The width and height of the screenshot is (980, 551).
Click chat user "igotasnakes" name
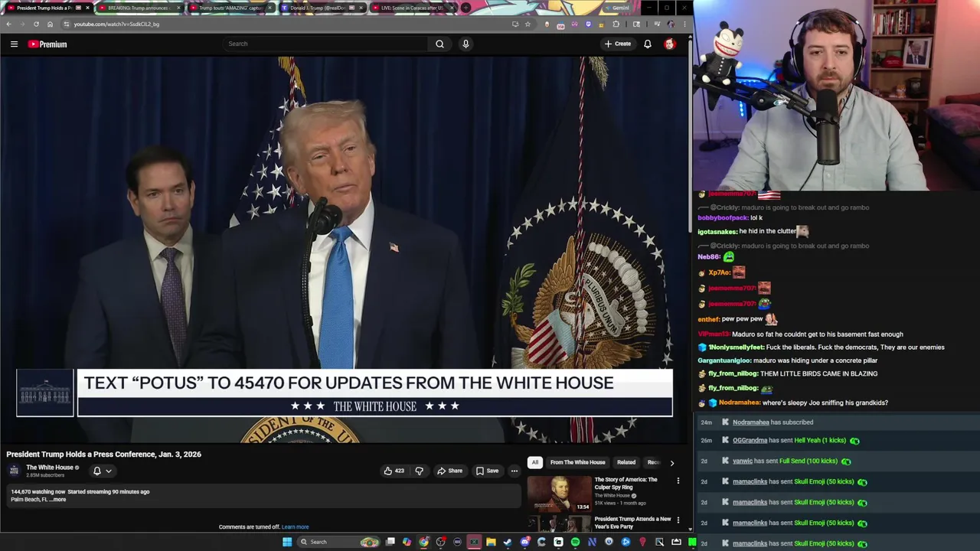[x=717, y=231]
